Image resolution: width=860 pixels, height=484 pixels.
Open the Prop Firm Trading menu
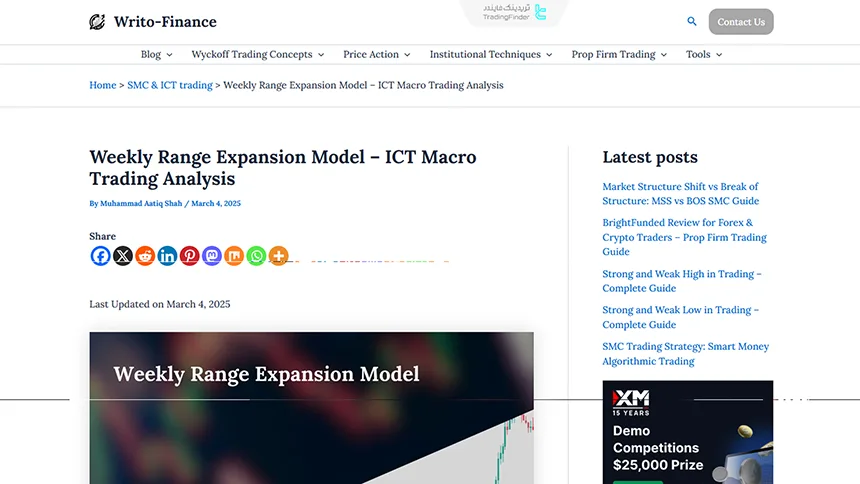pyautogui.click(x=619, y=54)
